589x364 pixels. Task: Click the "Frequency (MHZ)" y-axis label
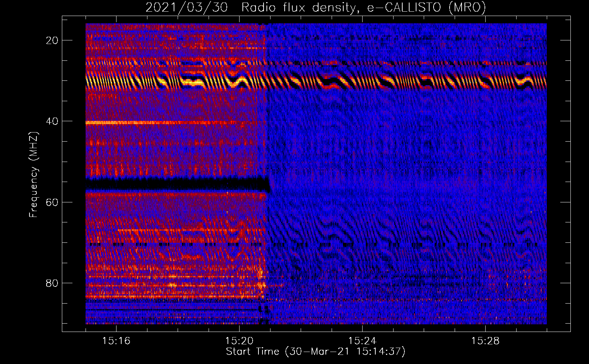point(33,175)
